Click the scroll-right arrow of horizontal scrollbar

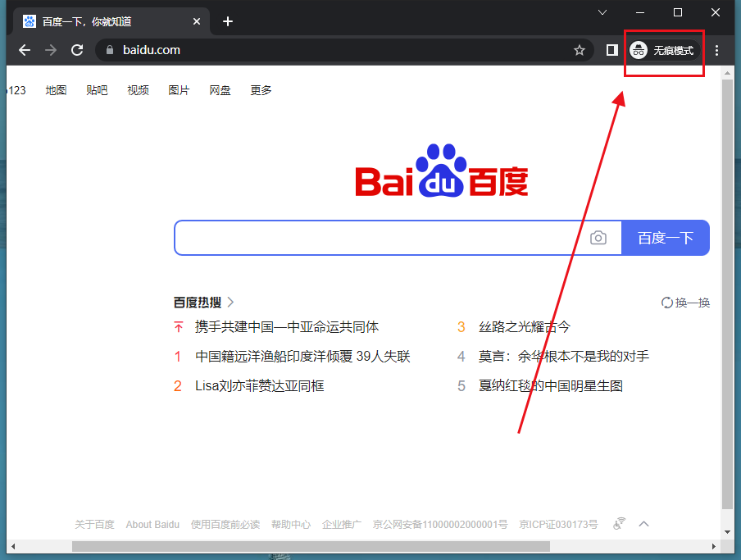(x=714, y=546)
